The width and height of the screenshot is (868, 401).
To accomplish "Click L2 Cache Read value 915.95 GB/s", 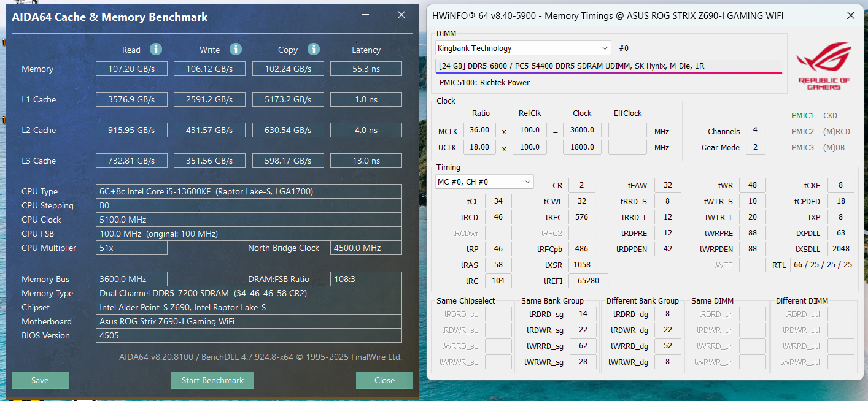I will pyautogui.click(x=131, y=130).
